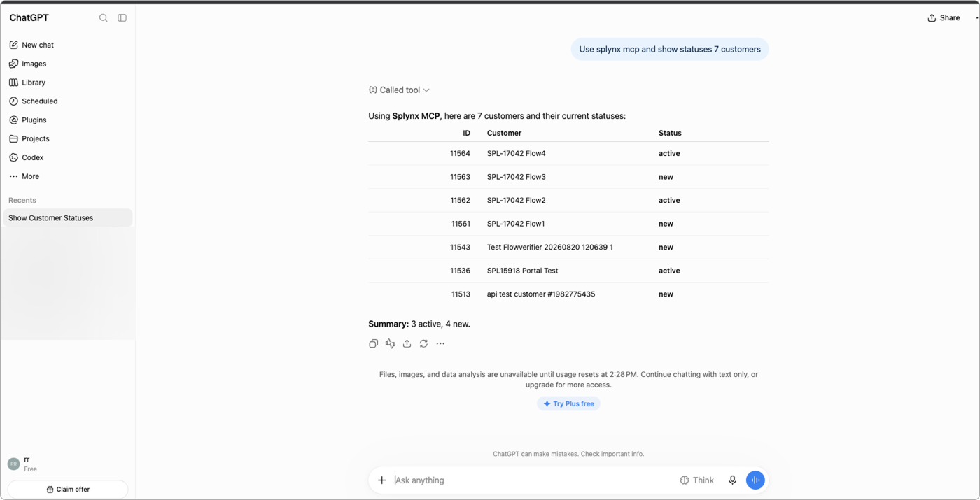Select SPL-17042 Flow3 customer name

pos(516,177)
